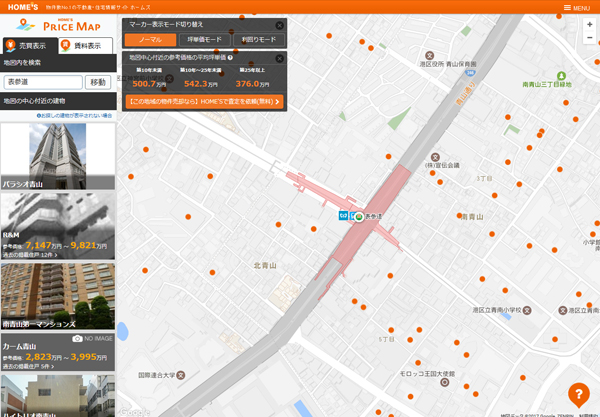This screenshot has width=600, height=417.
Task: Click the 国際連合大学 school icon
Action: [x=181, y=375]
